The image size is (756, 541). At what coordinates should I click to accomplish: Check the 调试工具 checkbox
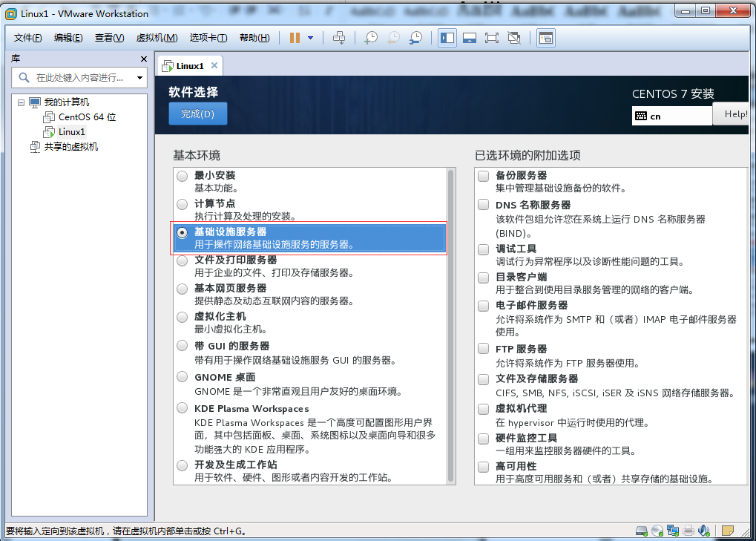point(483,249)
